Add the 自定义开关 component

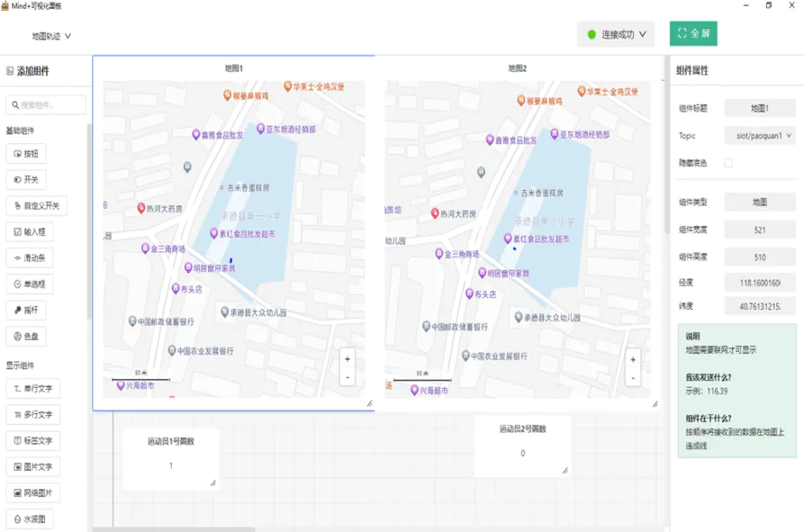37,206
